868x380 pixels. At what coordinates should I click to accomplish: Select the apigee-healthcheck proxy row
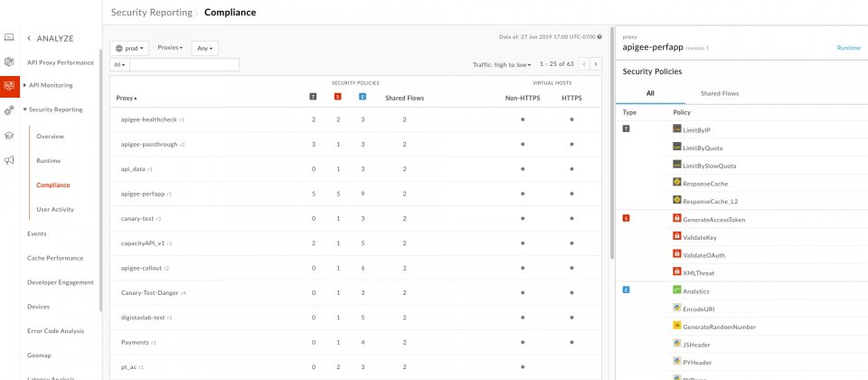coord(355,119)
